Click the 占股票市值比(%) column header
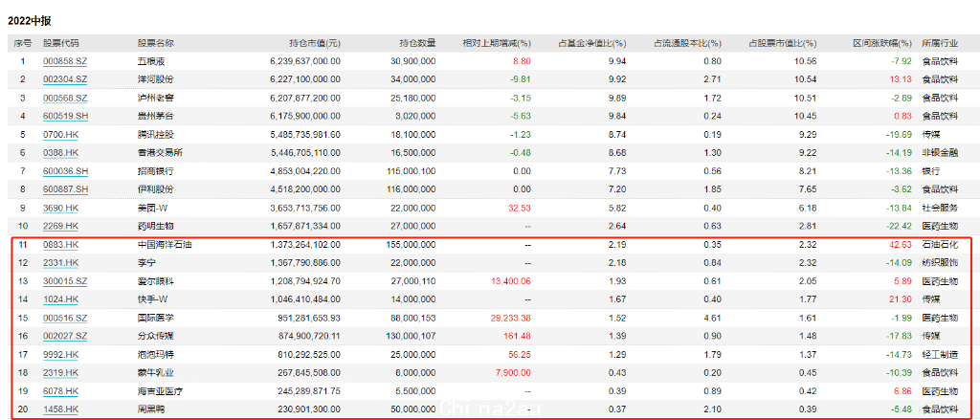This screenshot has height=420, width=980. (783, 43)
